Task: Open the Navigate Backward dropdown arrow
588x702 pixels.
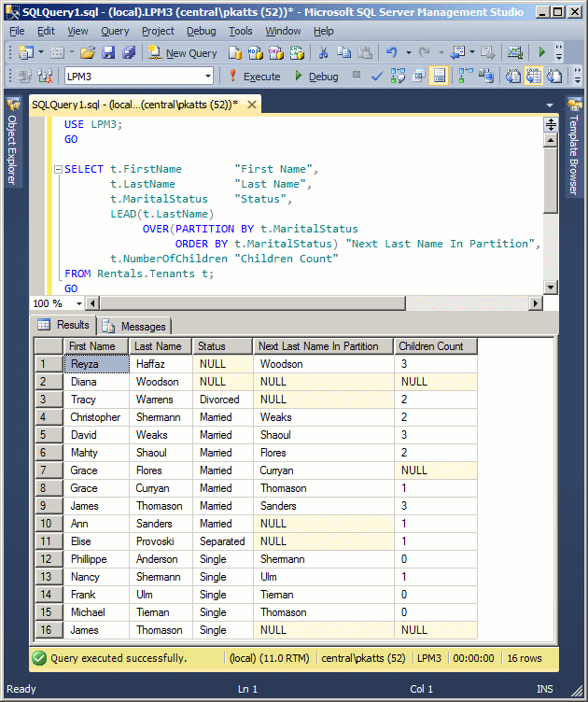Action: (x=472, y=53)
